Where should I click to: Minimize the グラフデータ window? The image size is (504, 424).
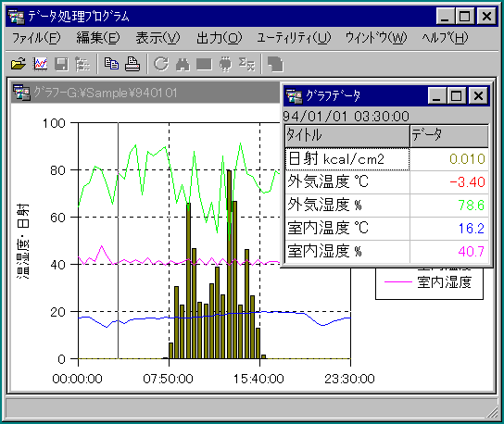(436, 95)
